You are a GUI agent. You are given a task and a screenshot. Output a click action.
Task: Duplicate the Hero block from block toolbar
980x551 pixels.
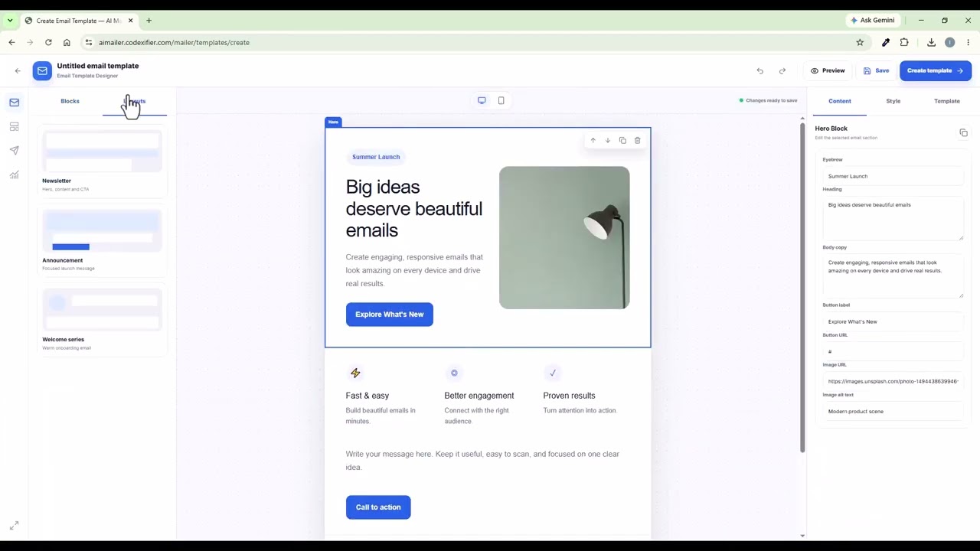[622, 140]
